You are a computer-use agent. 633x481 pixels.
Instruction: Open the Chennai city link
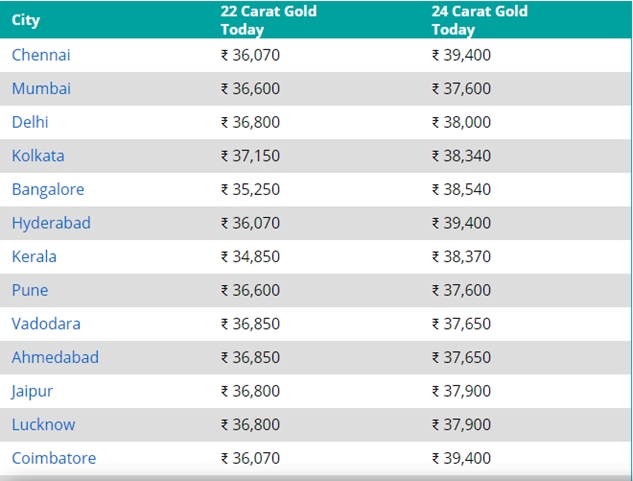(41, 55)
